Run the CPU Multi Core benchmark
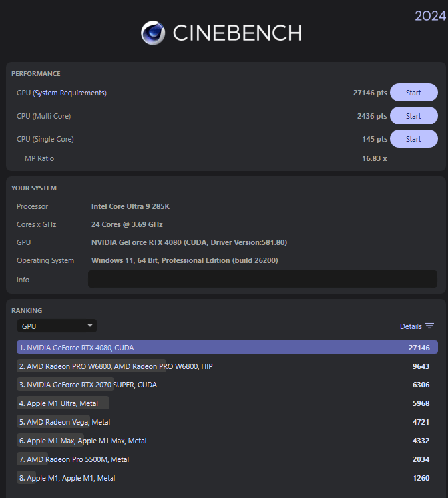The width and height of the screenshot is (448, 498). 413,116
